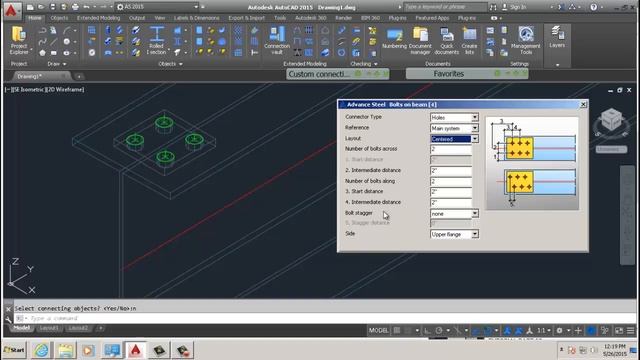Click the 2. Intermediate distance field

click(451, 171)
